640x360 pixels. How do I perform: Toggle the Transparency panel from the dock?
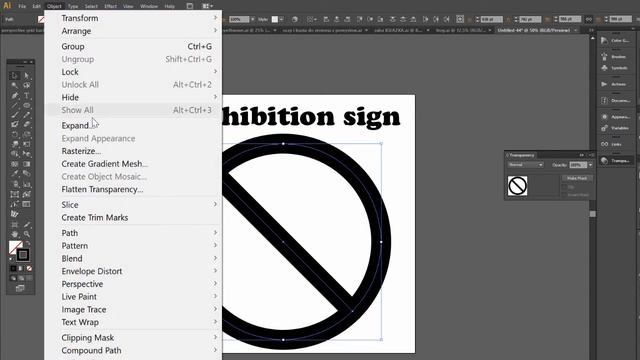(x=616, y=160)
